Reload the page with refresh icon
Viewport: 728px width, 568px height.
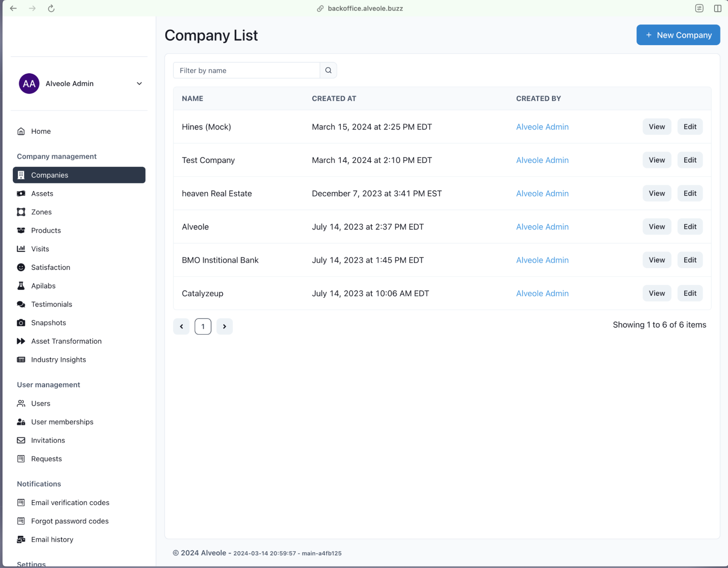pos(51,8)
